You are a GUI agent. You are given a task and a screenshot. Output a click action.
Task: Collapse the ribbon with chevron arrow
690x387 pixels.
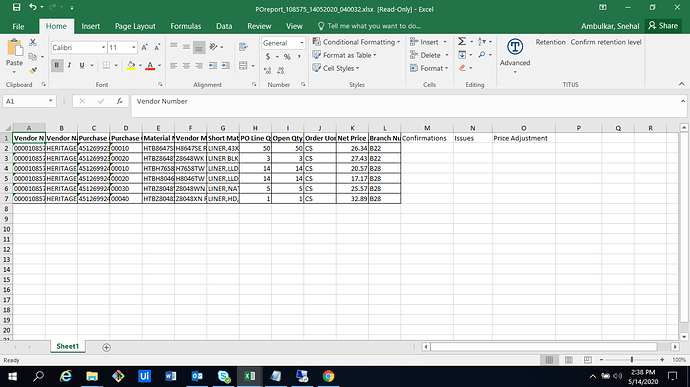681,84
